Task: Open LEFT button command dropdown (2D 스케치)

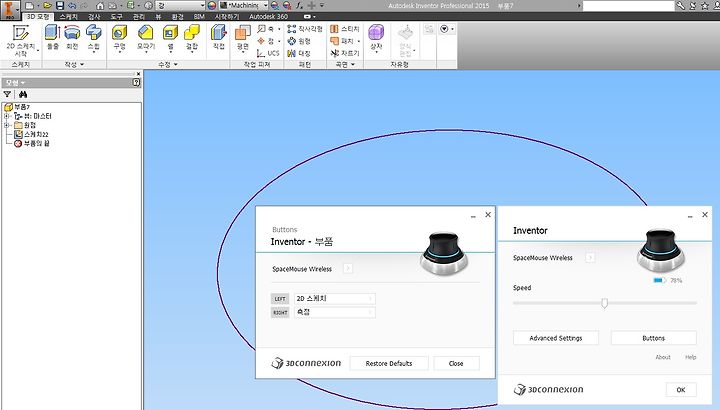Action: click(335, 298)
